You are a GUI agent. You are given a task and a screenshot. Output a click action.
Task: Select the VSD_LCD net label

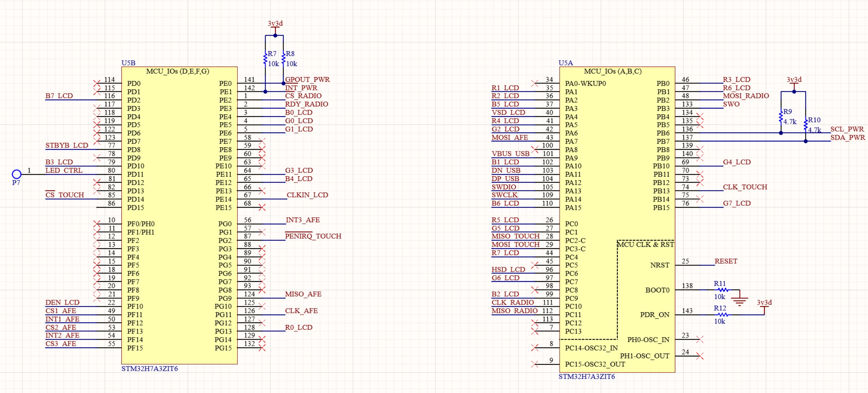click(x=508, y=113)
